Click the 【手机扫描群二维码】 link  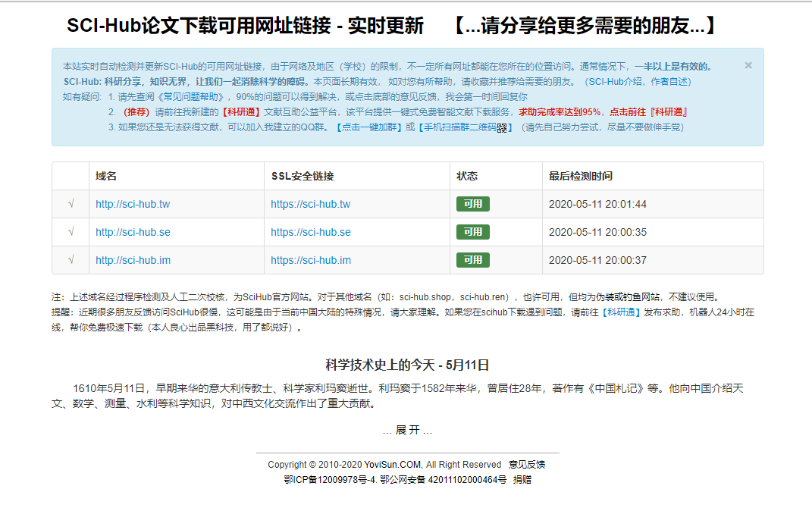[x=465, y=127]
